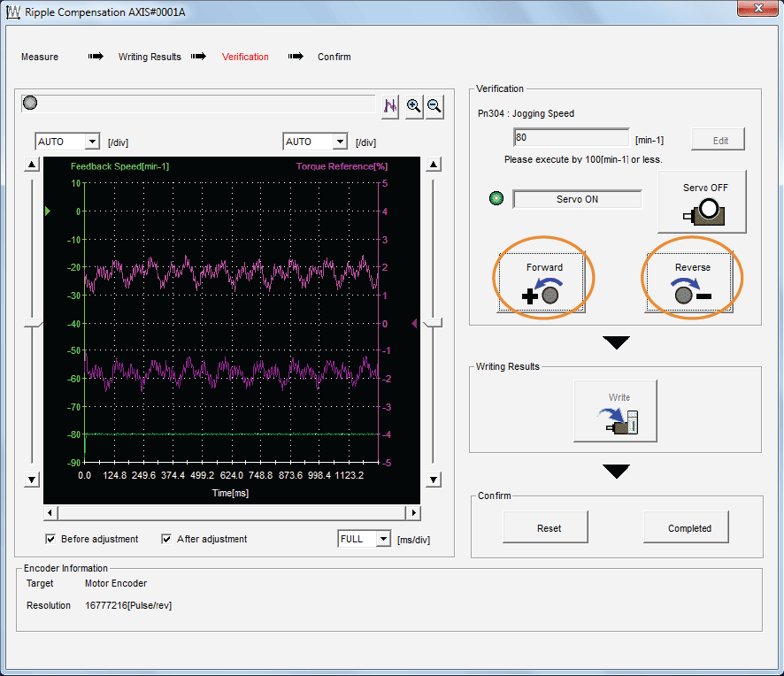The height and width of the screenshot is (676, 784).
Task: Go to the Measure step
Action: click(x=40, y=57)
